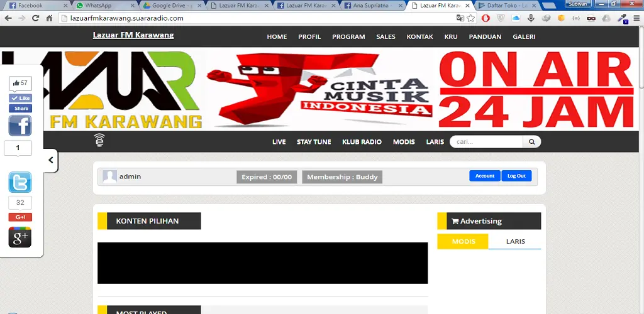
Task: Click the Google Plus g+ icon
Action: [20, 237]
